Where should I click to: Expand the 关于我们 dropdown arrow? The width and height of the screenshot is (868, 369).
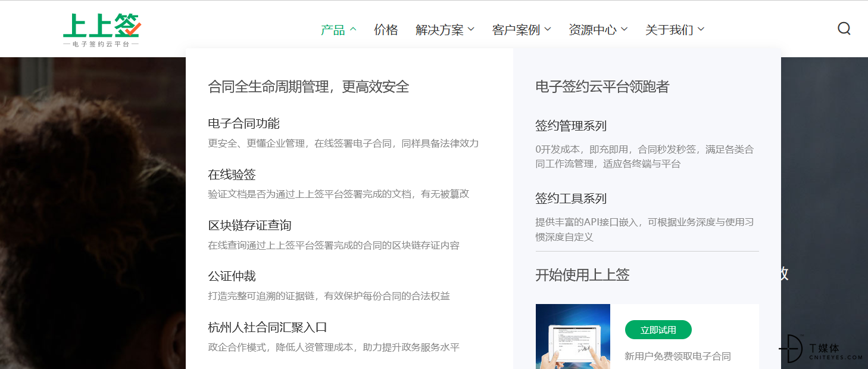701,29
